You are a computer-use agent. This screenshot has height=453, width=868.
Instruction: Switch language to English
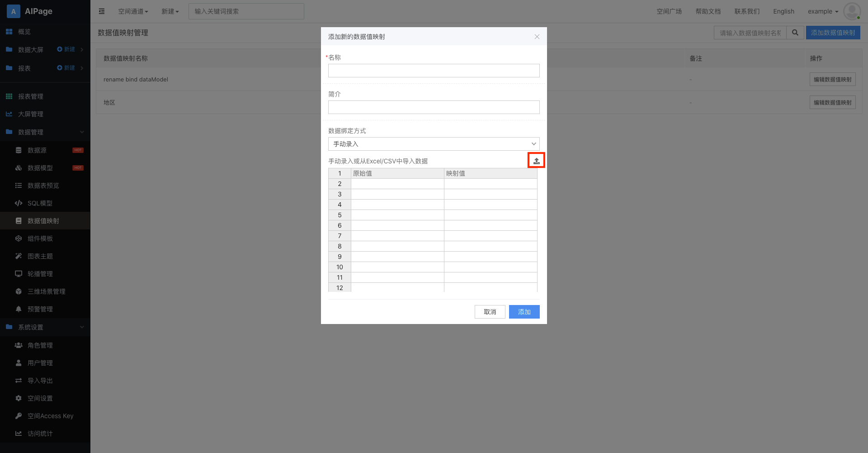click(x=784, y=11)
